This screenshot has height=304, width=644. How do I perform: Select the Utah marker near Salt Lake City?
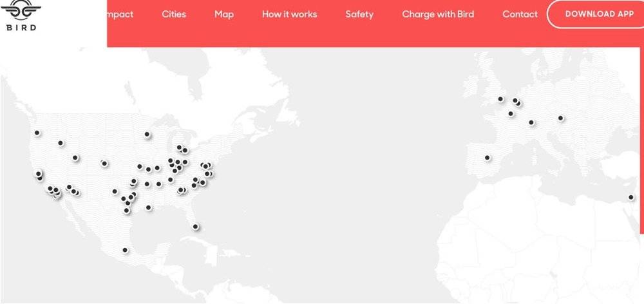coord(75,157)
